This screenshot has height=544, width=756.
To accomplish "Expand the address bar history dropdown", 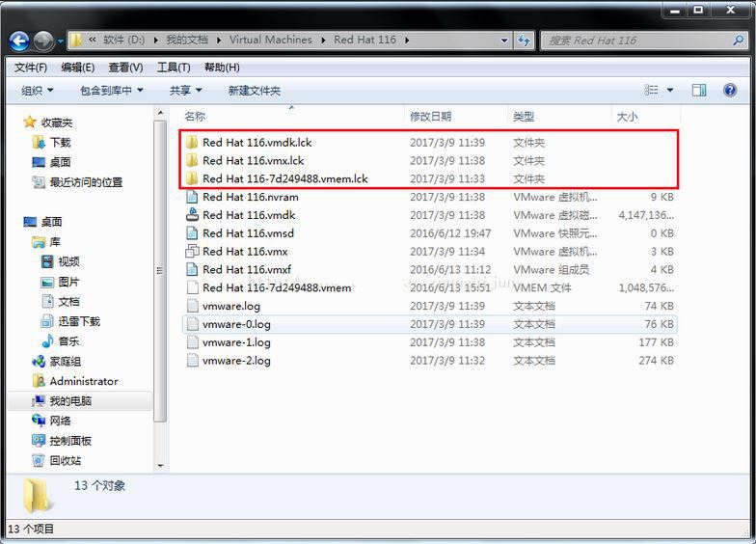I will pos(504,41).
